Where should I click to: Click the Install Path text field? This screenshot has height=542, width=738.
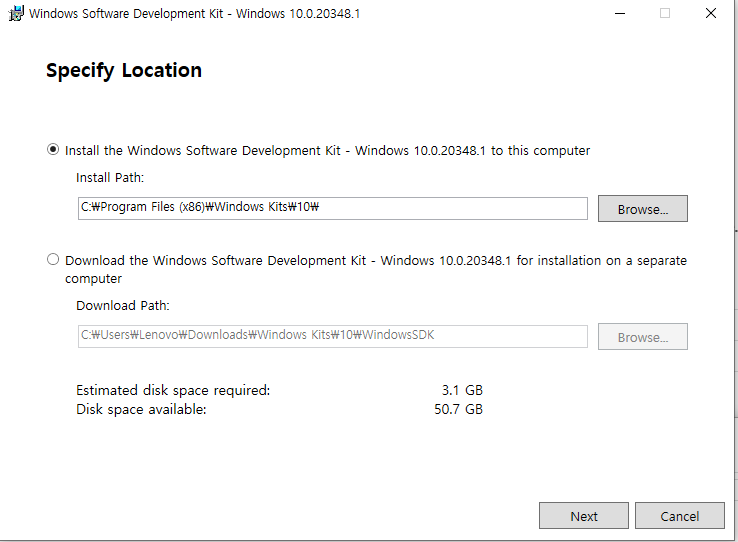(333, 208)
